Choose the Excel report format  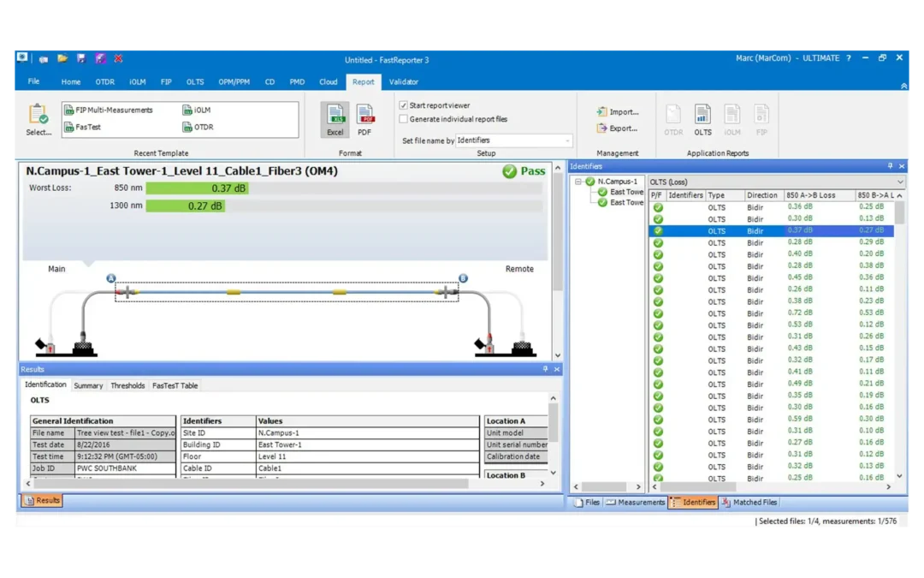pos(335,120)
